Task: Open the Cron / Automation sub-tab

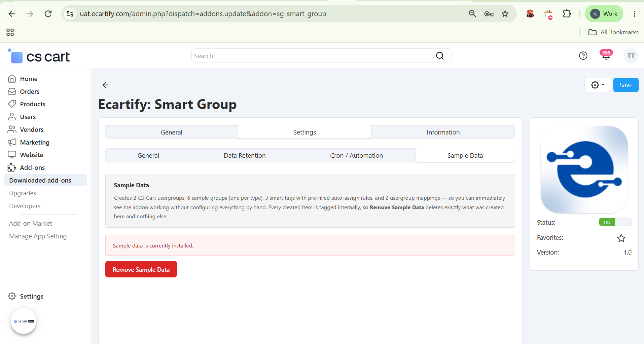Action: (x=356, y=155)
